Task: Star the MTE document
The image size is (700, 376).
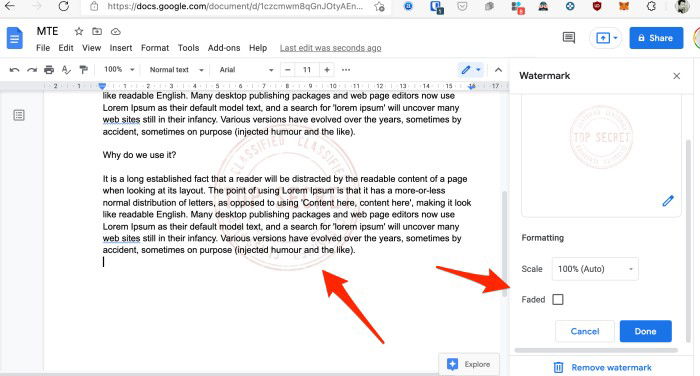Action: click(x=79, y=31)
